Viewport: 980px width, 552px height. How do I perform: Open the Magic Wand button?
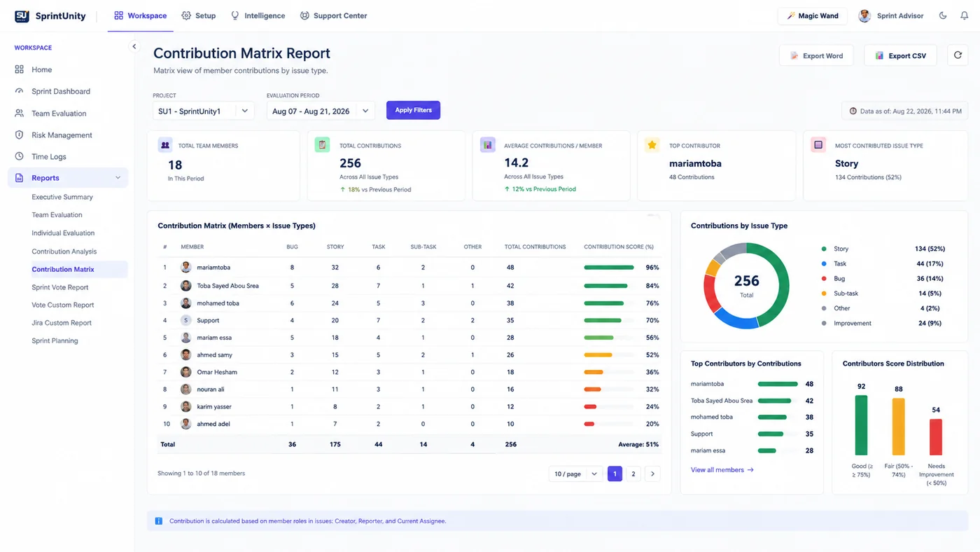(x=813, y=15)
